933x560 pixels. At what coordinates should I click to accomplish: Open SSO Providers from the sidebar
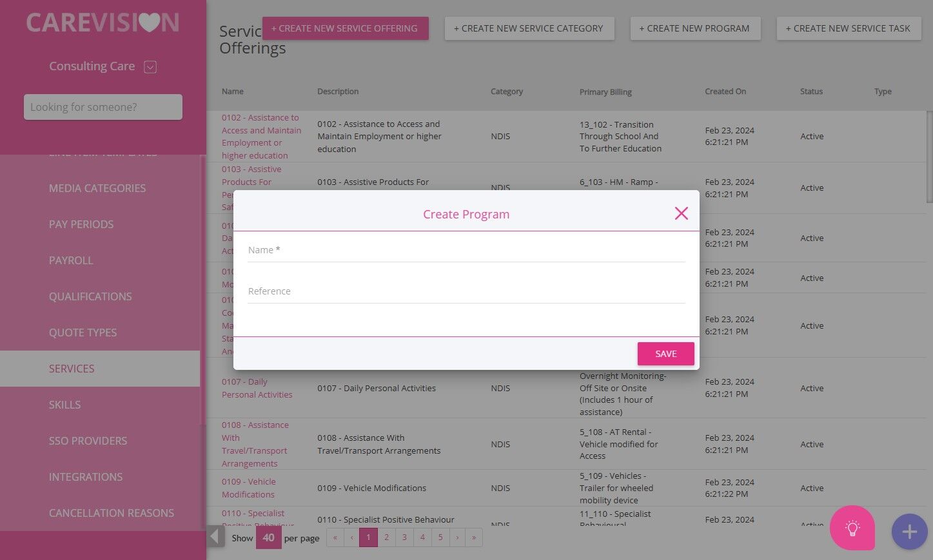pos(88,441)
